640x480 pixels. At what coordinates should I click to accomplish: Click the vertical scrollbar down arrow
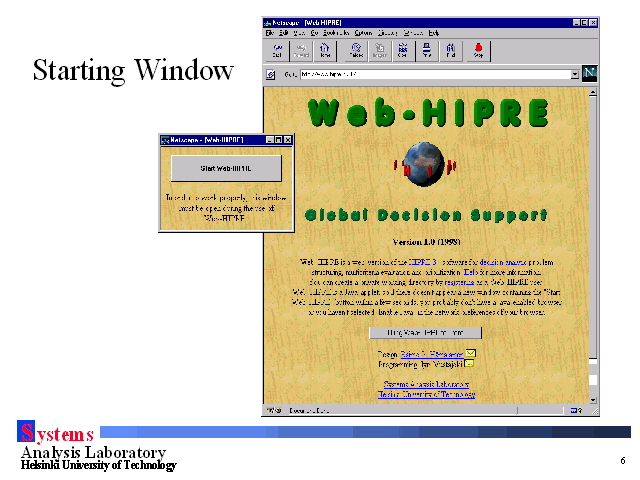593,398
